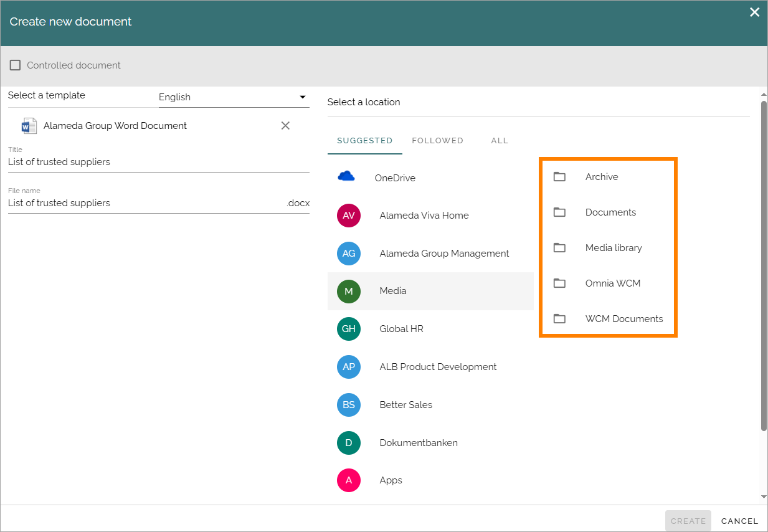The image size is (768, 532).
Task: Select the OneDrive location text
Action: click(395, 178)
